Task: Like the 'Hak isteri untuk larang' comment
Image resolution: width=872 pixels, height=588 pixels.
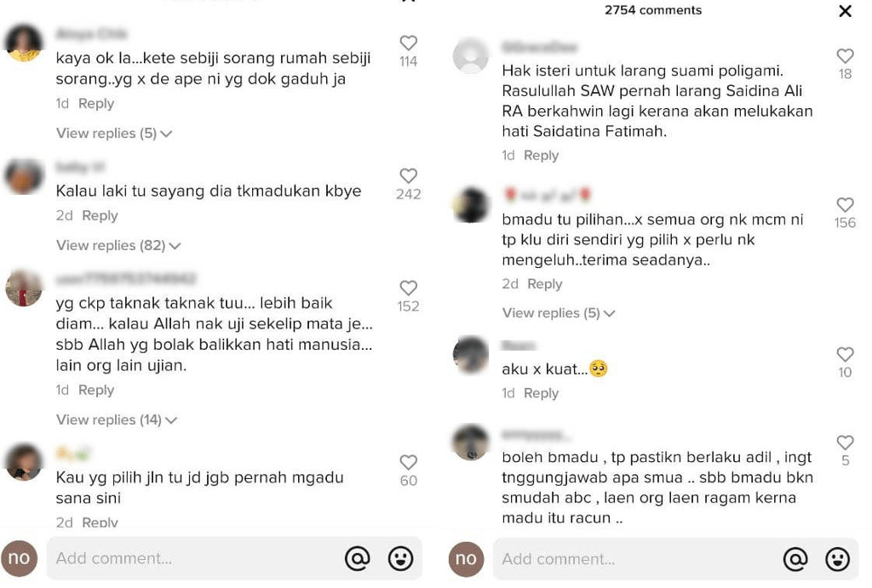Action: tap(845, 55)
